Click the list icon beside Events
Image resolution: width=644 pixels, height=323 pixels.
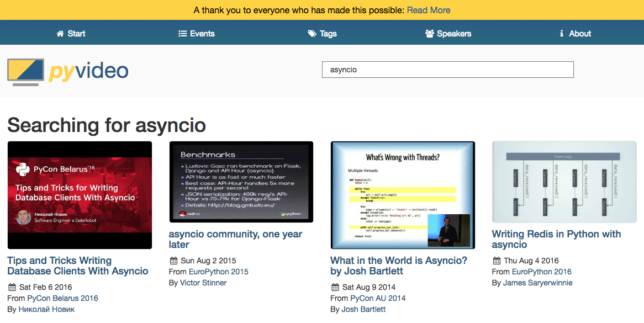(182, 34)
